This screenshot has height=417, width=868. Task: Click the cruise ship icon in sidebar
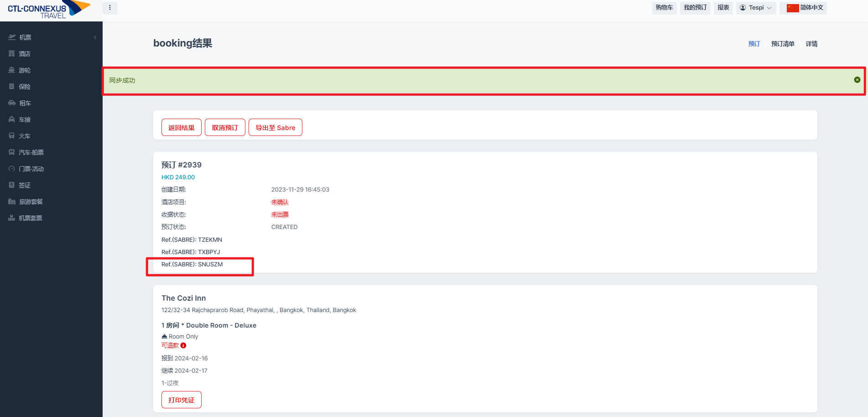point(12,70)
